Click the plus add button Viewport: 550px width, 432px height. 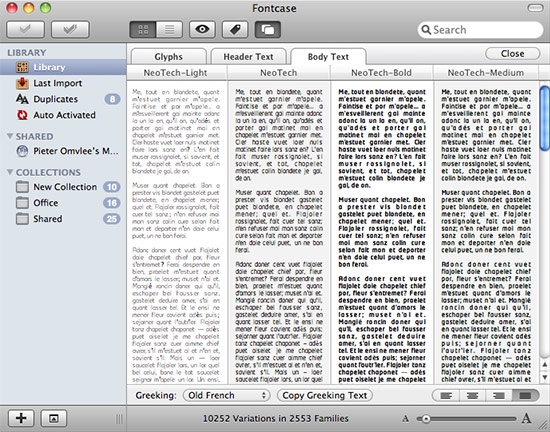coord(21,418)
